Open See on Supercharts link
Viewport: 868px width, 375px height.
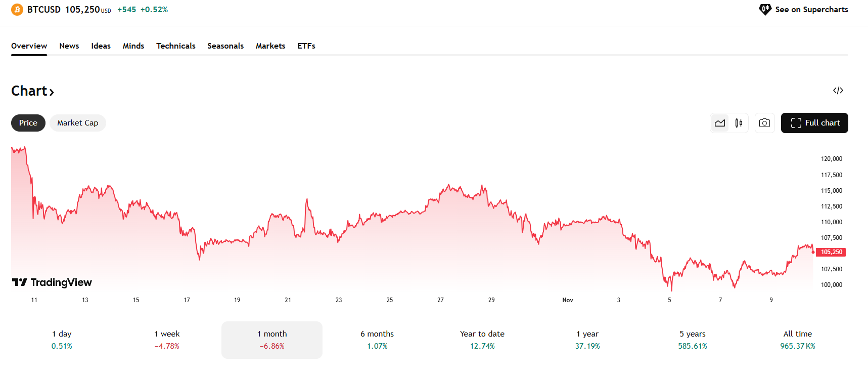click(x=811, y=10)
